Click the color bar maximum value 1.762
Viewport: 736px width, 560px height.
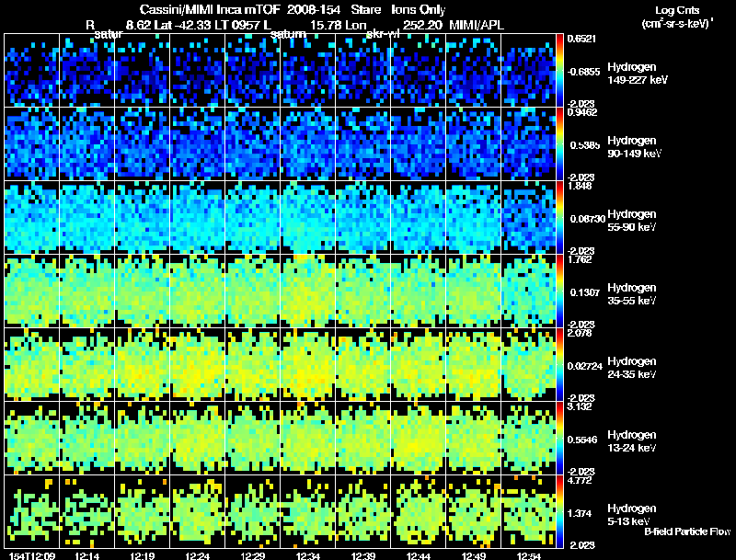[x=580, y=259]
